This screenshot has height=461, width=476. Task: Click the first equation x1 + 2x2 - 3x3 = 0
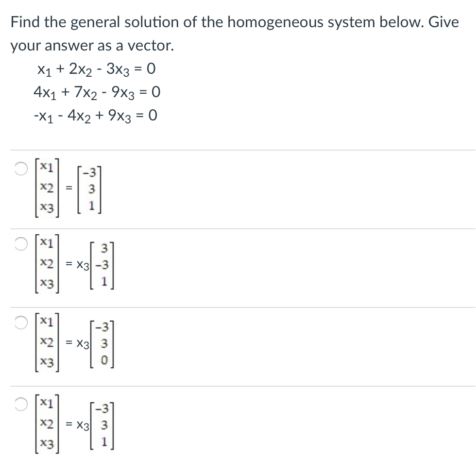coord(96,69)
